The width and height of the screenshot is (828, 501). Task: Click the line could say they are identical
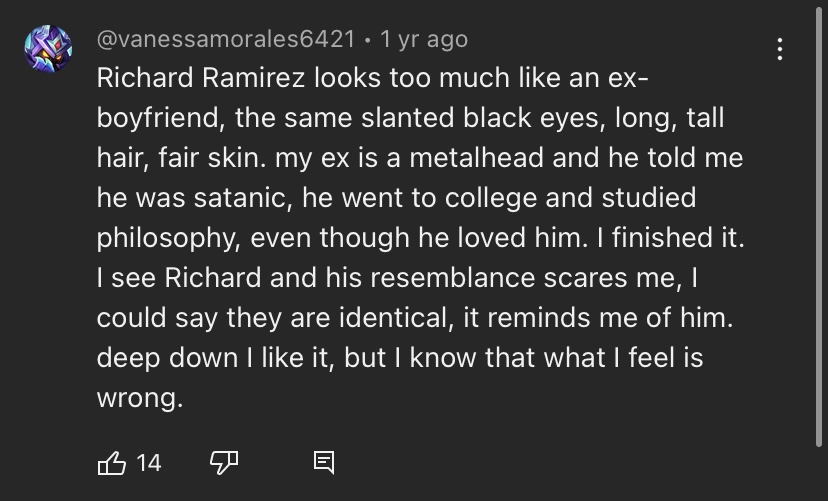click(x=415, y=318)
